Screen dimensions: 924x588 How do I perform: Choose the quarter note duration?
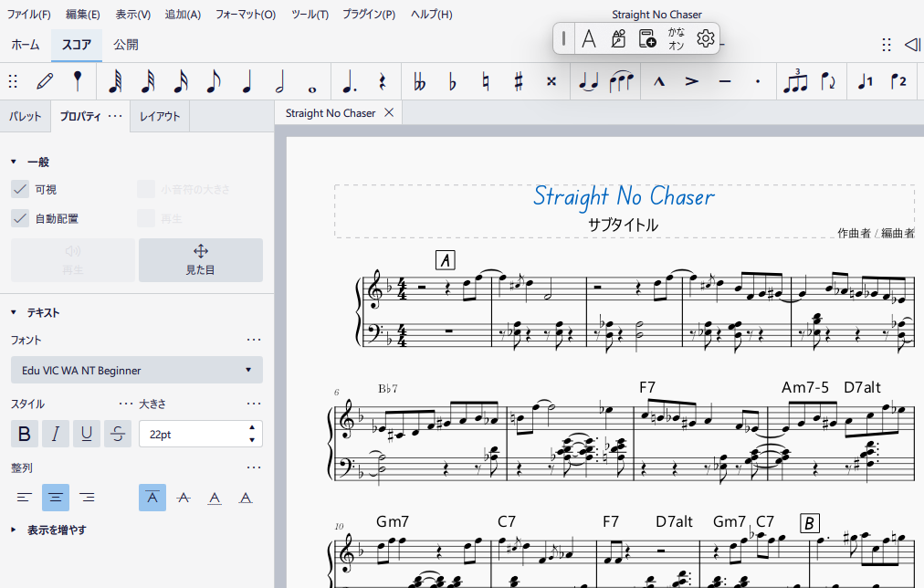[247, 81]
